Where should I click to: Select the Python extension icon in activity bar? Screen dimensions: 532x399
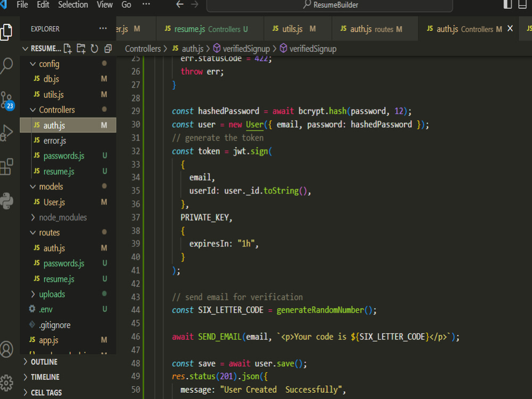point(9,201)
